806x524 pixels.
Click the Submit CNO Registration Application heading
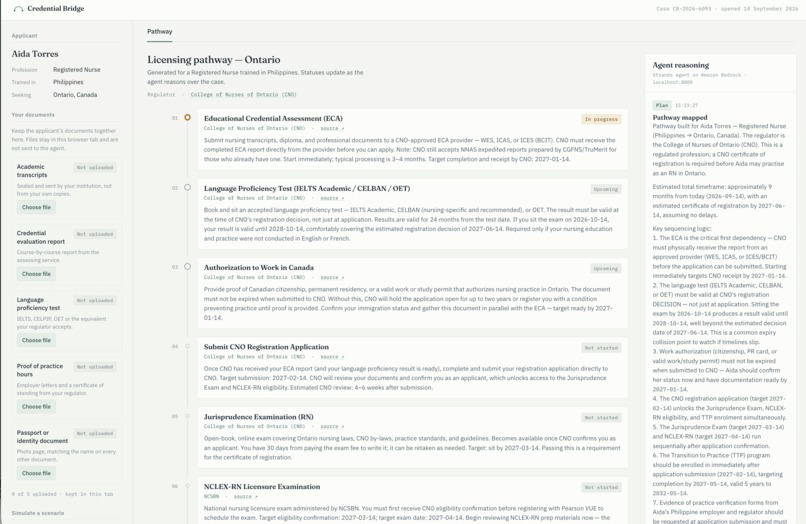pos(266,347)
